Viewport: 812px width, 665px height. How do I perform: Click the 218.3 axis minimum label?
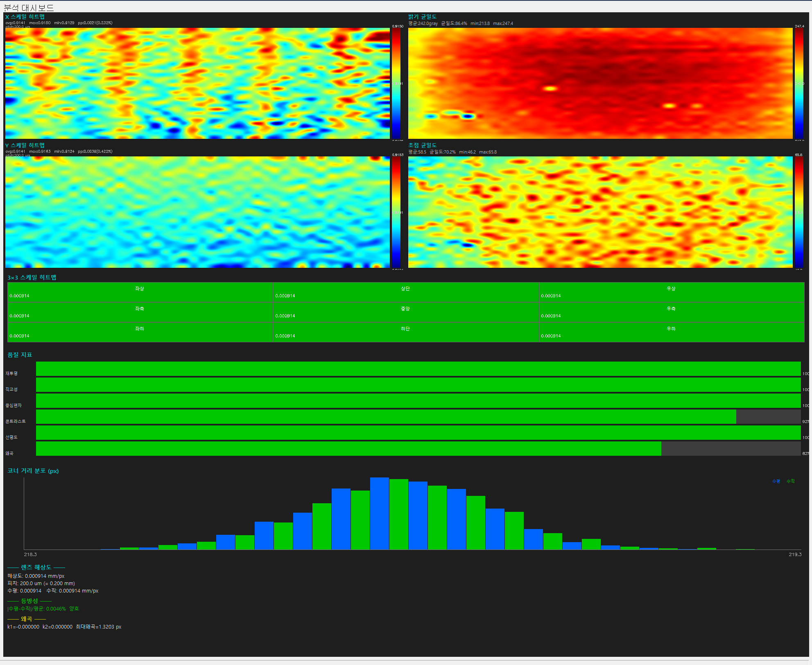coord(30,554)
